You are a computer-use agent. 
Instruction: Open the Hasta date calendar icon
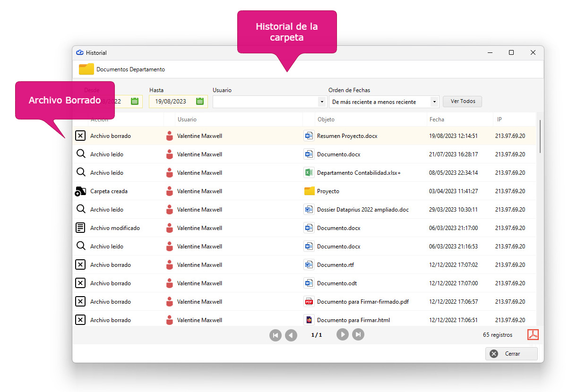click(x=200, y=101)
